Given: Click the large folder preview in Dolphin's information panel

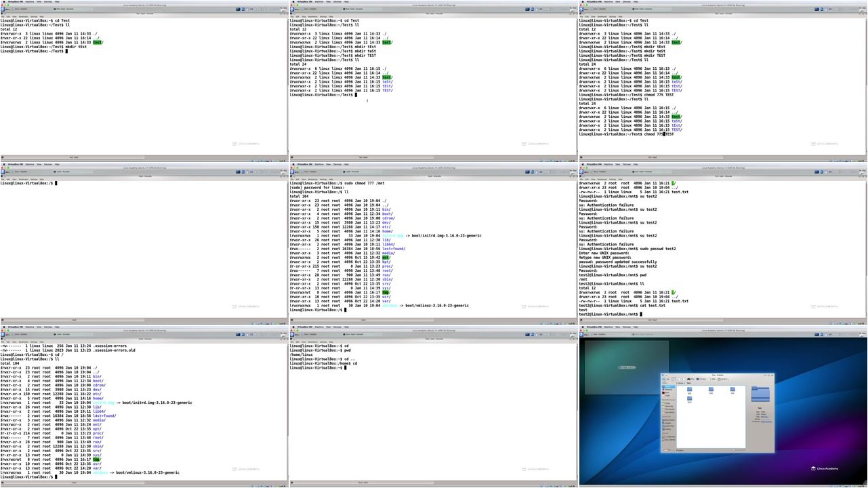Looking at the screenshot, I should 760,394.
